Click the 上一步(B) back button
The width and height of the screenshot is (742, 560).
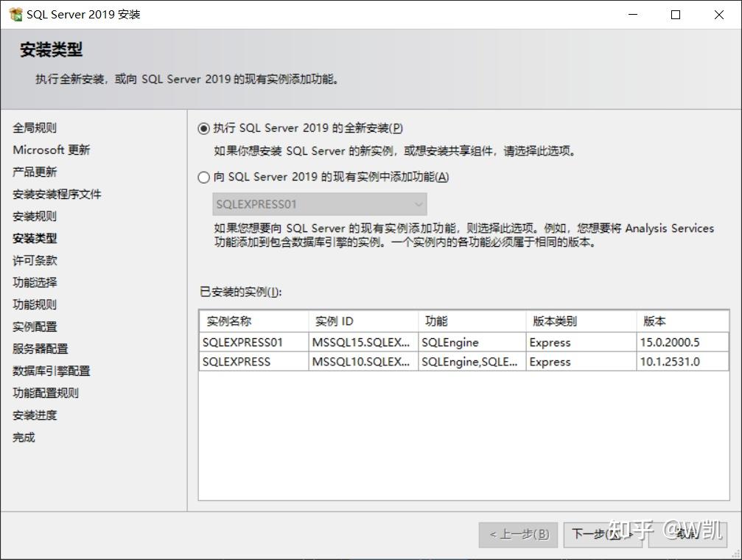(518, 535)
